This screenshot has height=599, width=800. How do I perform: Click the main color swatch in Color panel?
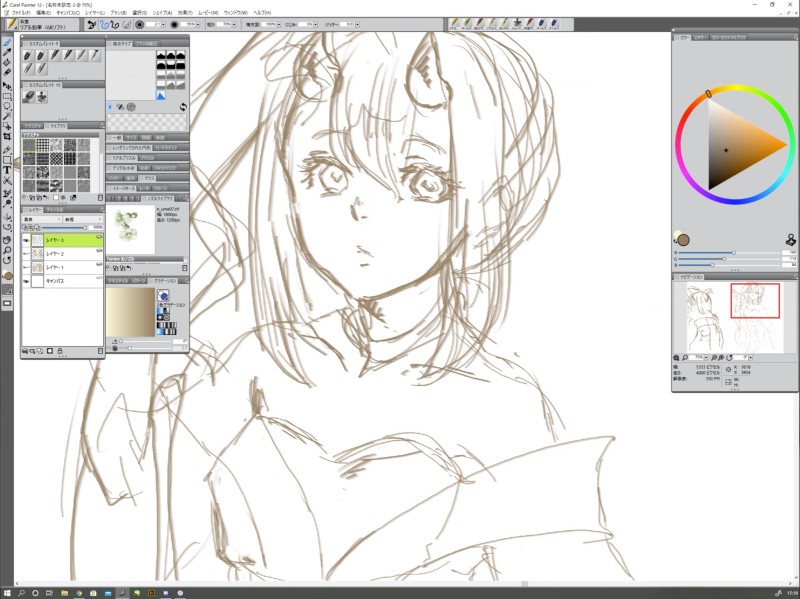[684, 240]
